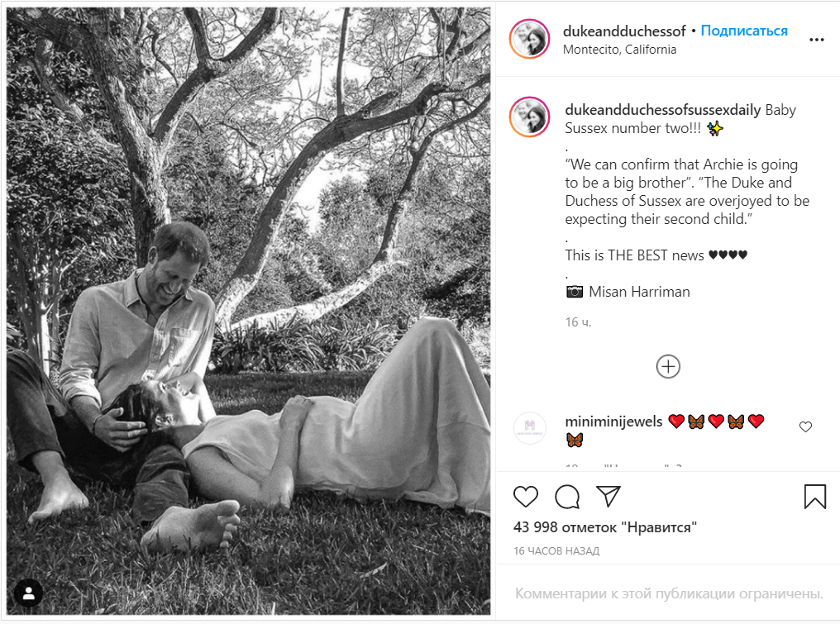Click the black and white post photo
The image size is (840, 624).
248,311
